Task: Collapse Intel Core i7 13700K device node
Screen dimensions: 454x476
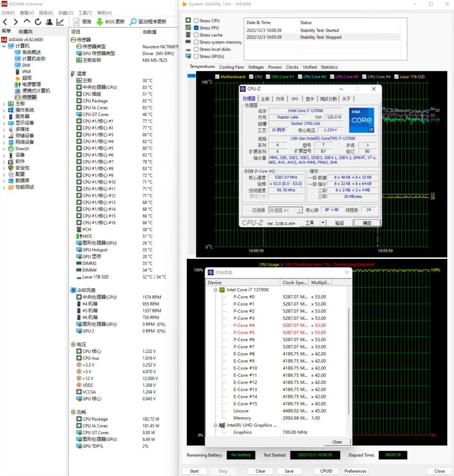Action: coord(215,290)
